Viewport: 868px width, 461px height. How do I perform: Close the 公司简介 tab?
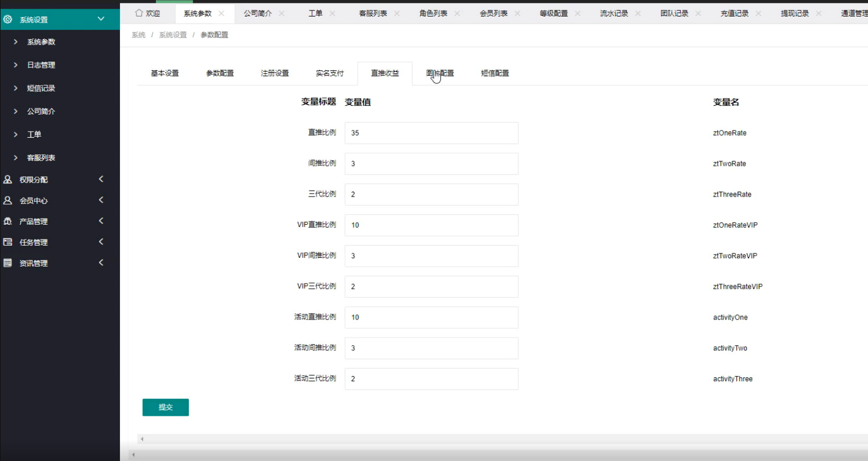click(x=282, y=13)
